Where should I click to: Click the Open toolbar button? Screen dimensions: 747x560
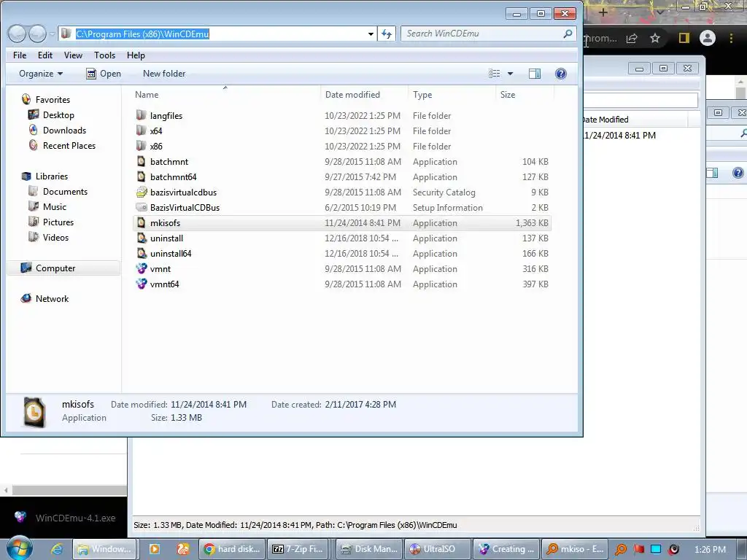pos(104,74)
